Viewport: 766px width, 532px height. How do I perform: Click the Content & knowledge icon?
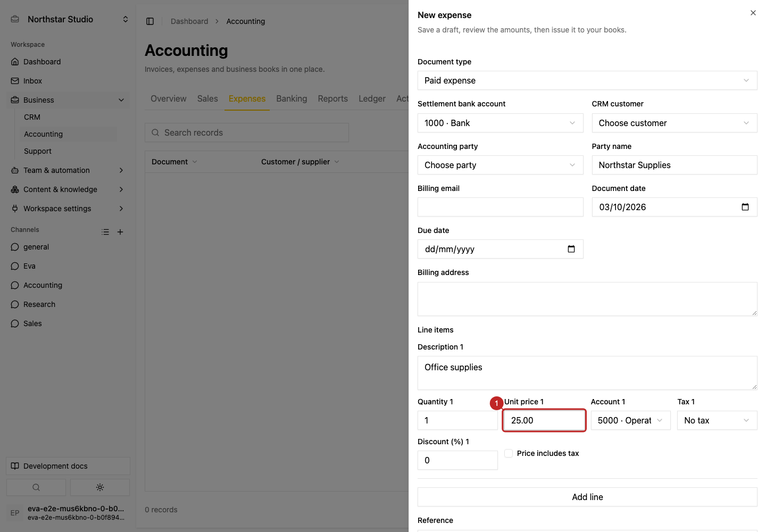point(15,189)
